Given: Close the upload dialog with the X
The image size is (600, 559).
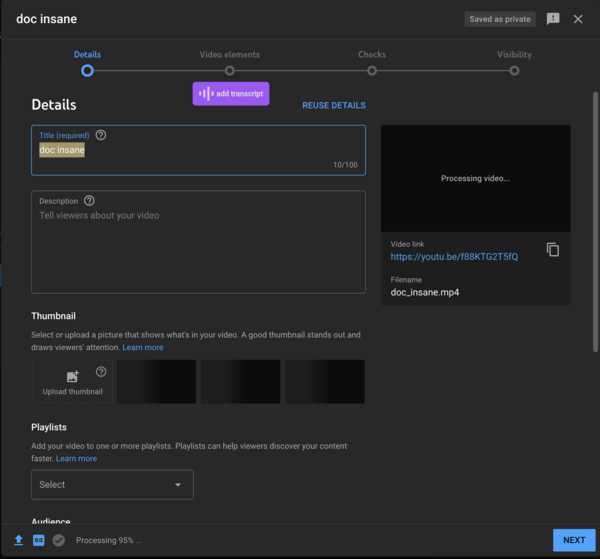Looking at the screenshot, I should click(x=578, y=19).
